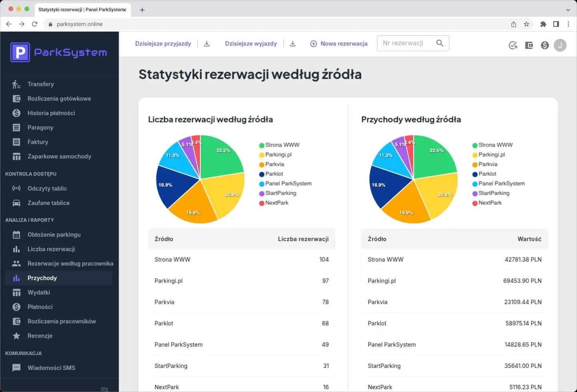Open the user avatar J
Image resolution: width=577 pixels, height=392 pixels.
click(560, 45)
